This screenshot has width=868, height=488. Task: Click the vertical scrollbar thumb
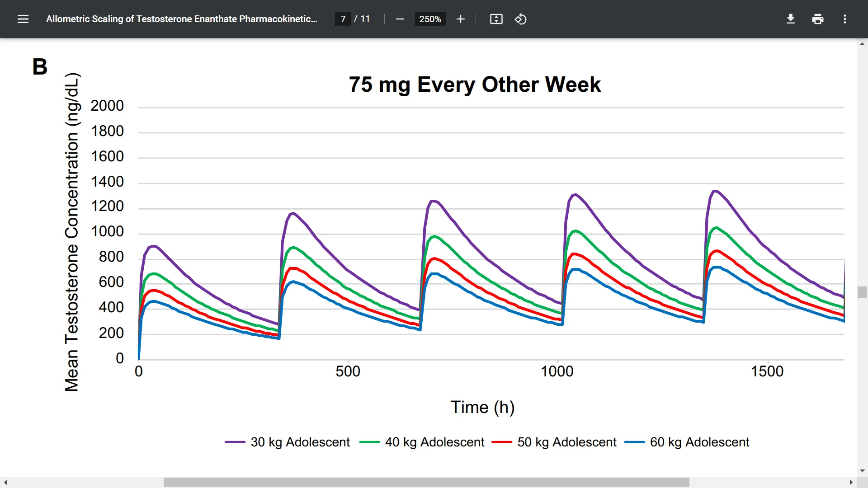(x=862, y=292)
